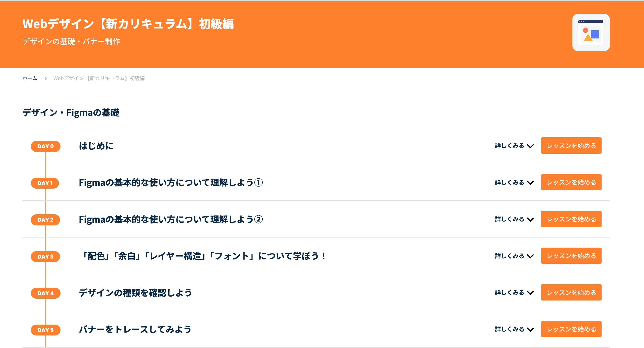Image resolution: width=644 pixels, height=348 pixels.
Task: Expand 詳しくみる for DAY 2 lesson
Action: 514,219
